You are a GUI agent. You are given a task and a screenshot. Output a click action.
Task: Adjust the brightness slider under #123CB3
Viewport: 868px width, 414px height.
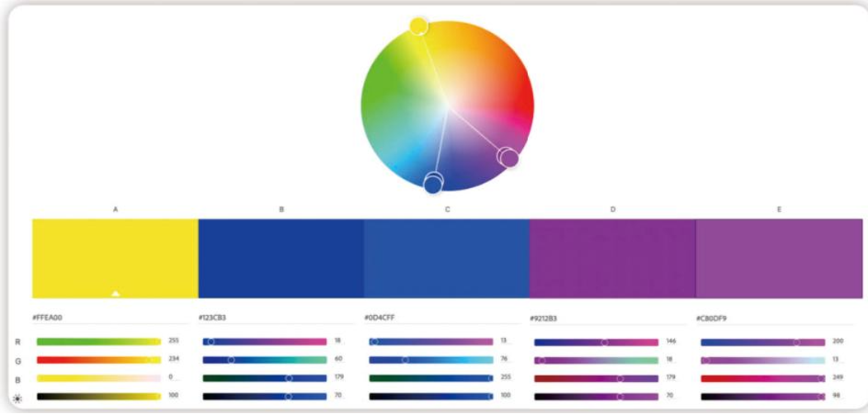[265, 397]
